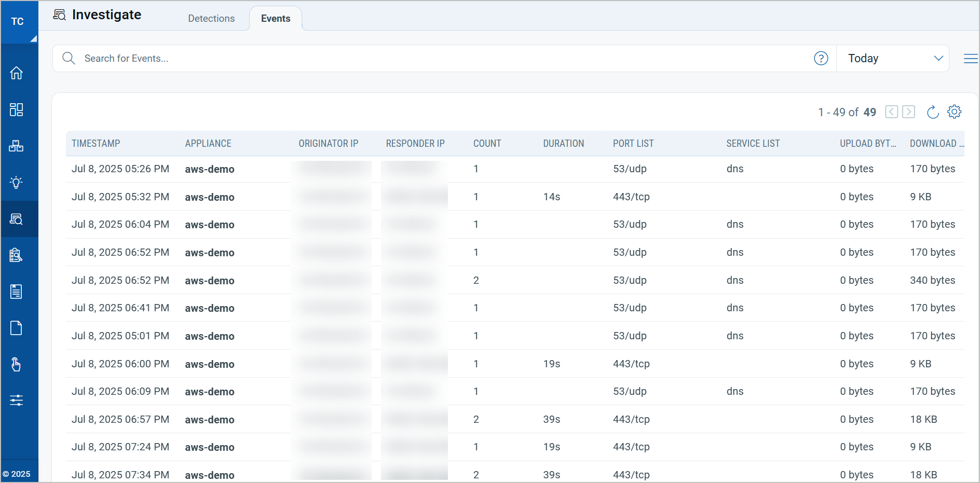
Task: Sort by the ORIGINATOR IP column header
Action: (x=329, y=143)
